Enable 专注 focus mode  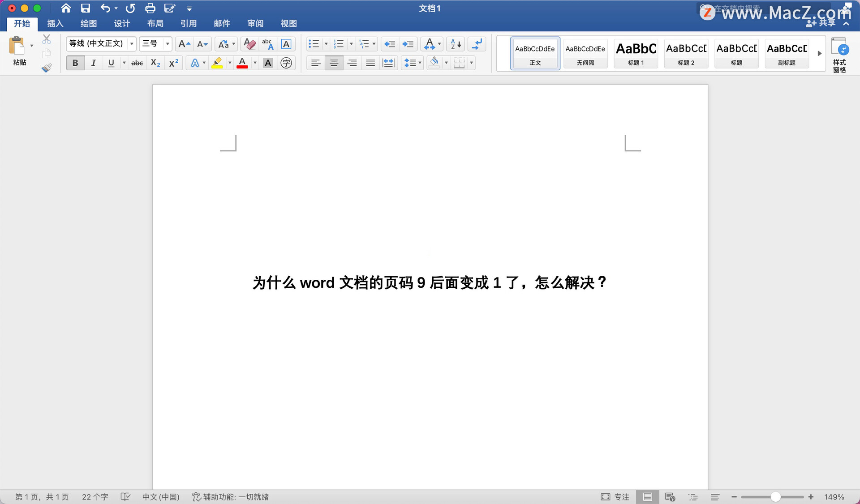[x=615, y=497]
